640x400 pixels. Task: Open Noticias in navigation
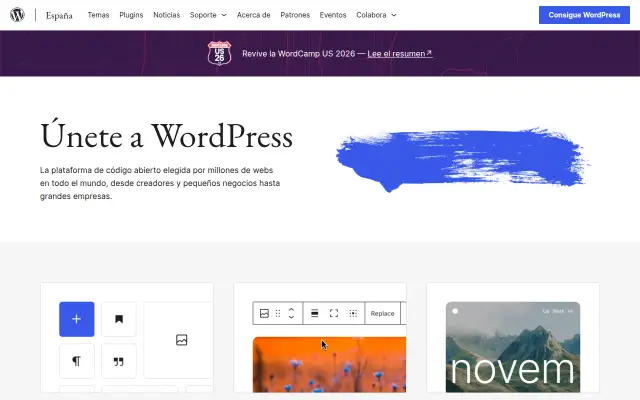(167, 15)
